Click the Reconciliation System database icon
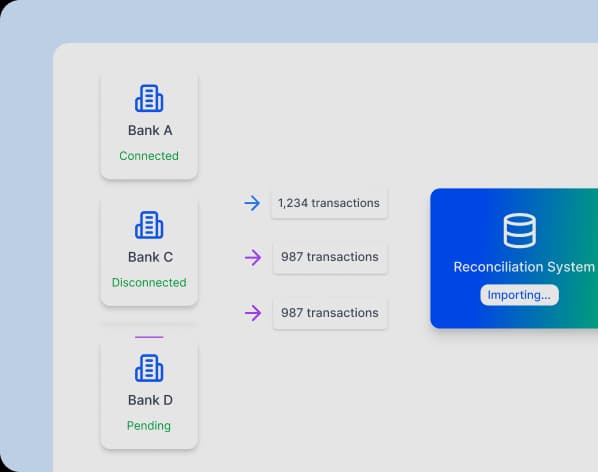 coord(519,231)
